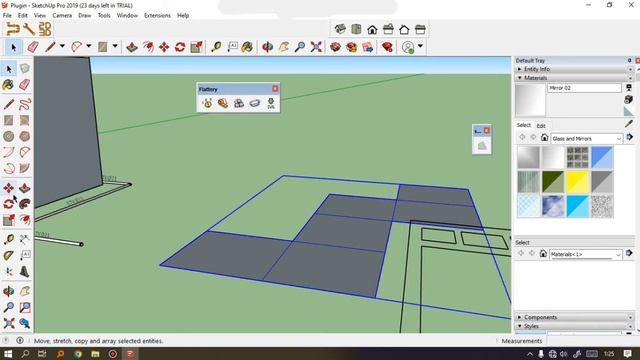Pick the yellow glass material swatch
The image size is (640, 360).
click(x=577, y=182)
